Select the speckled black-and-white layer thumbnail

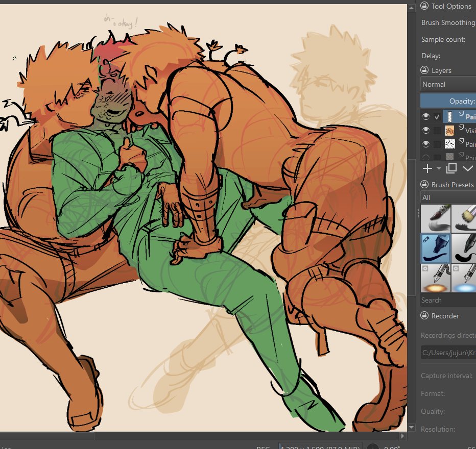449,144
